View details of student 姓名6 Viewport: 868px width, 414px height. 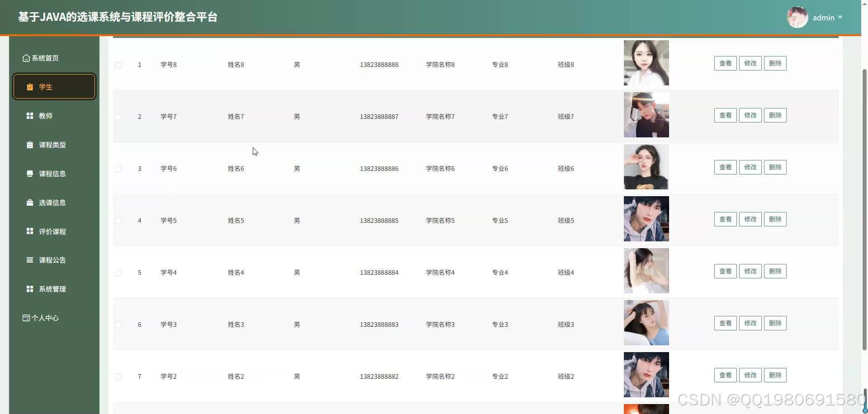pos(725,167)
